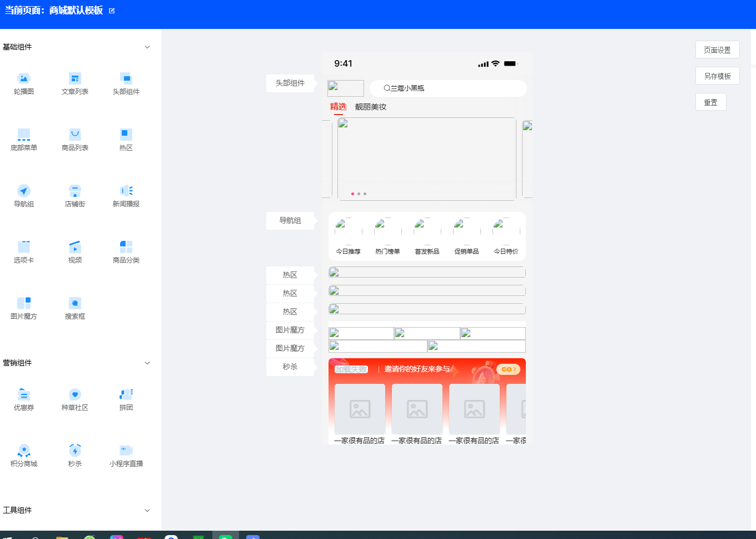Select the 精选 tab in phone preview
This screenshot has height=539, width=756.
pyautogui.click(x=338, y=107)
